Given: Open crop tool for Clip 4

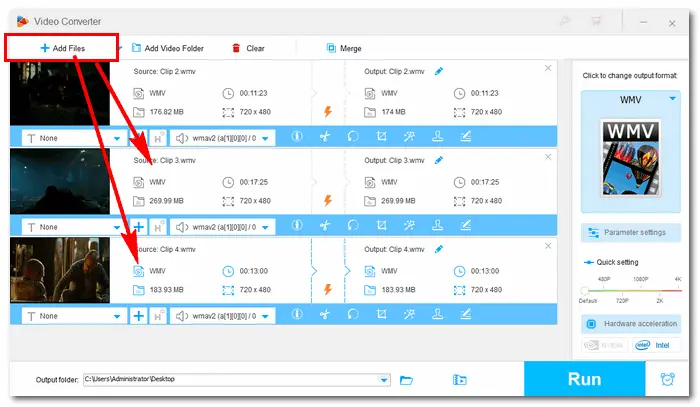Looking at the screenshot, I should [x=381, y=314].
